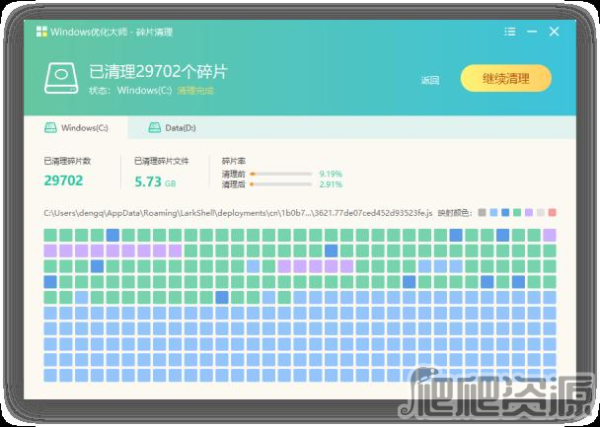The height and width of the screenshot is (427, 600).
Task: Click the drive icon on the Windows(C:) tab
Action: pos(51,128)
